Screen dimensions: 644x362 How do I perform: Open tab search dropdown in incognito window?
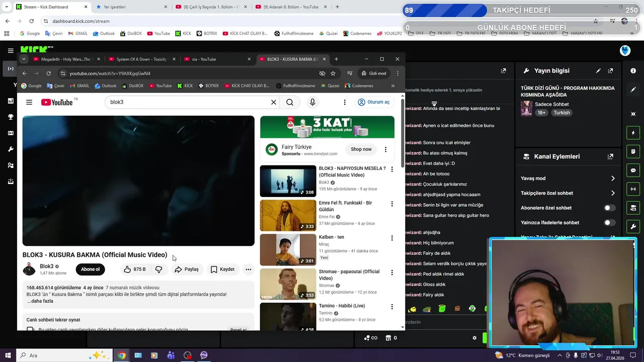point(24,59)
